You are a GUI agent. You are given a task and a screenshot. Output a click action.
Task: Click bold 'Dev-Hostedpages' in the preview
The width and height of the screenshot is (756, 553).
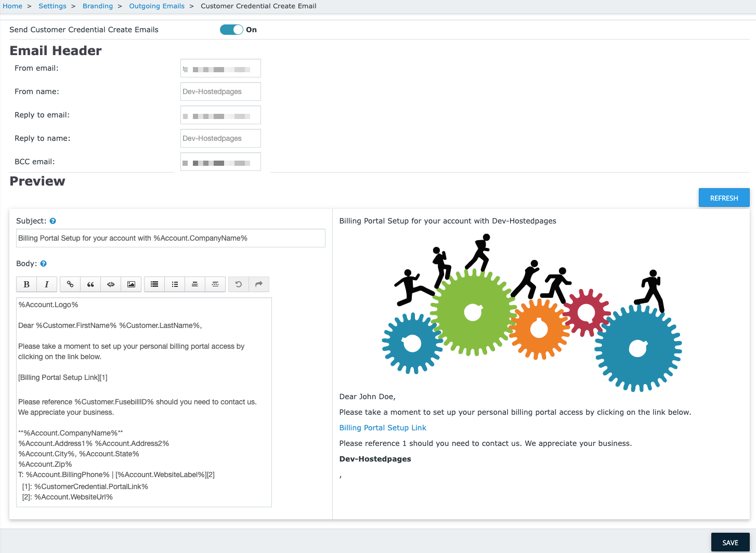pos(375,459)
